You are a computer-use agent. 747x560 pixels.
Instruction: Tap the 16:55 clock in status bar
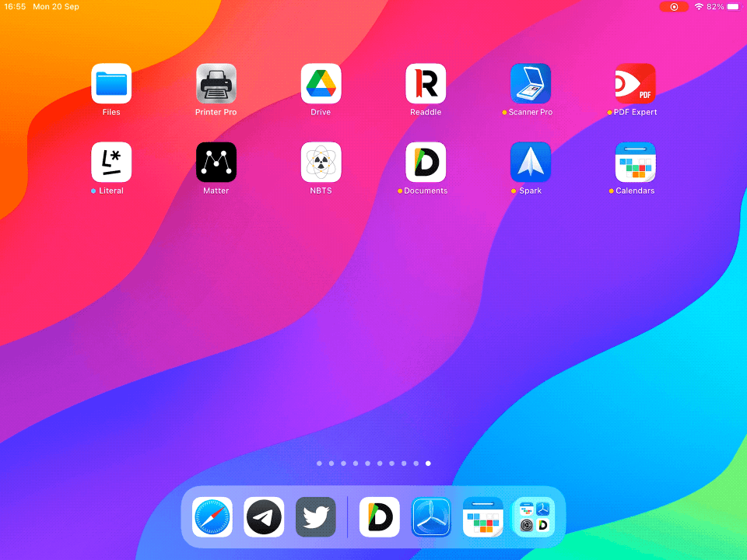pyautogui.click(x=15, y=7)
